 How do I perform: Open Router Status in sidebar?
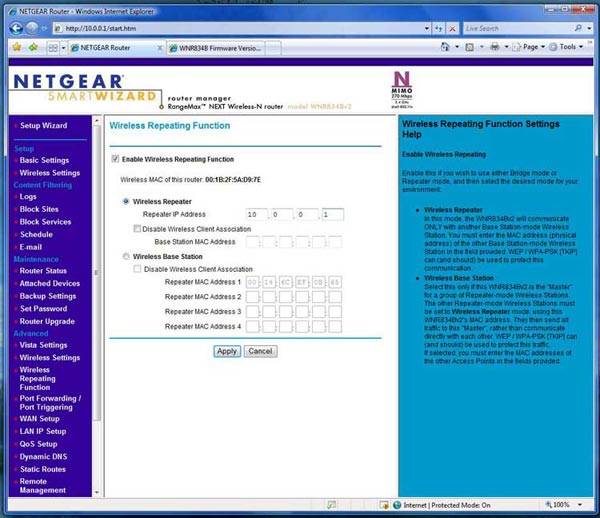[43, 270]
